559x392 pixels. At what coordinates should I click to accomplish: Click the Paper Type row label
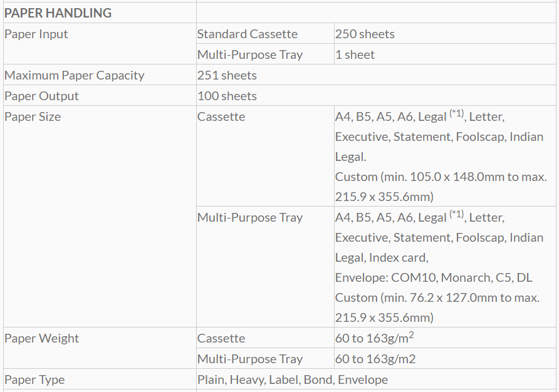pos(34,379)
